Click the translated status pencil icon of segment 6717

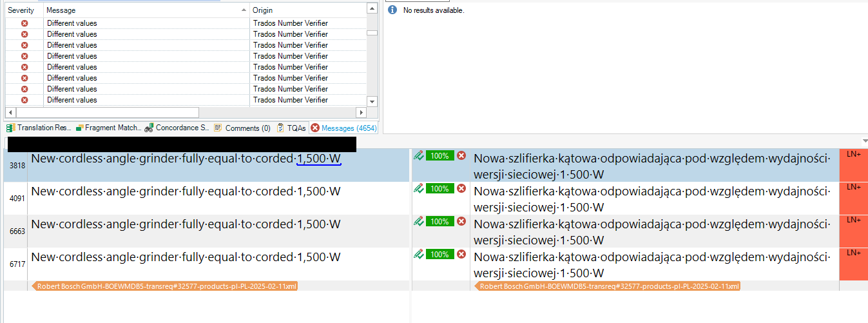pyautogui.click(x=418, y=254)
